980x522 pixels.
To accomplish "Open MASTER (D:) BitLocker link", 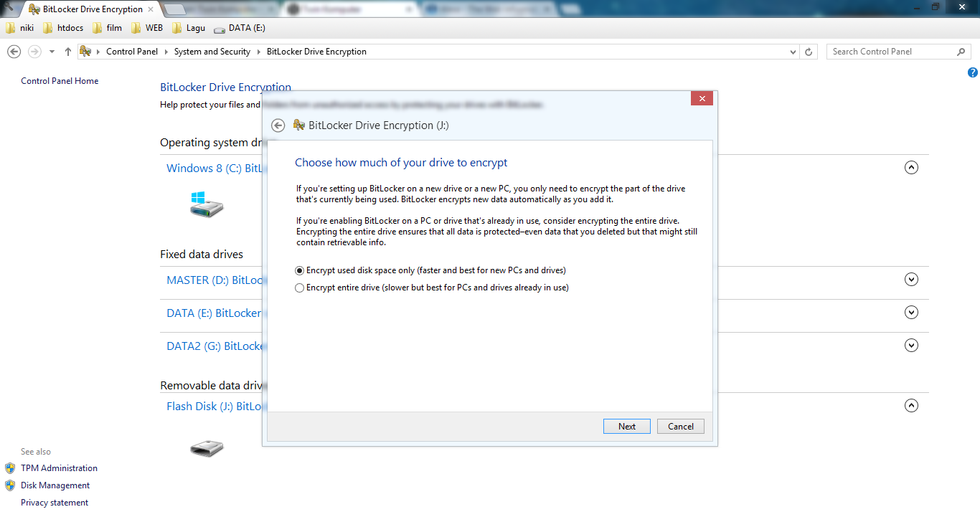I will coord(215,280).
